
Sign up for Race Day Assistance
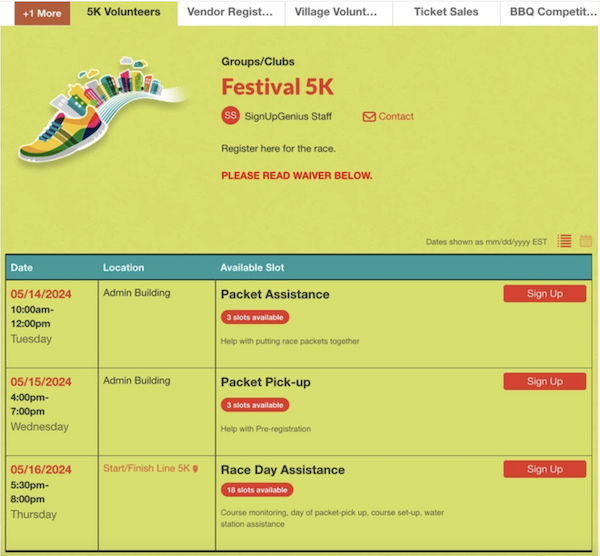tap(545, 469)
